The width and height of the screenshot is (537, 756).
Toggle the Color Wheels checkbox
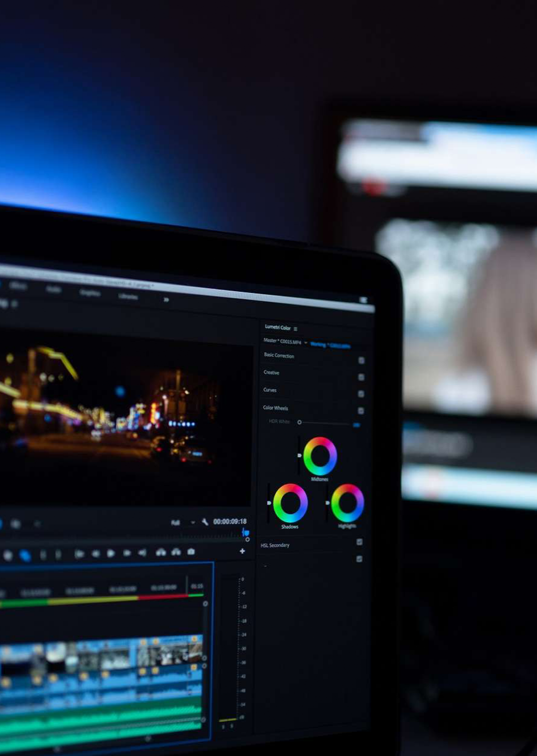click(361, 411)
